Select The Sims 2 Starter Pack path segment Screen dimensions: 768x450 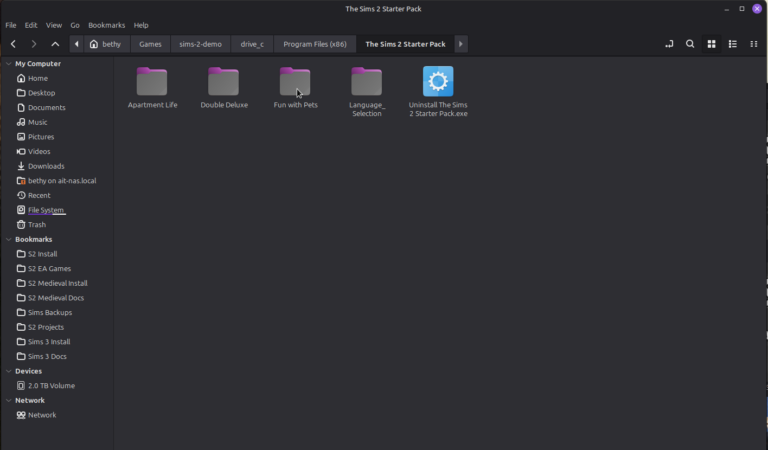(x=406, y=44)
